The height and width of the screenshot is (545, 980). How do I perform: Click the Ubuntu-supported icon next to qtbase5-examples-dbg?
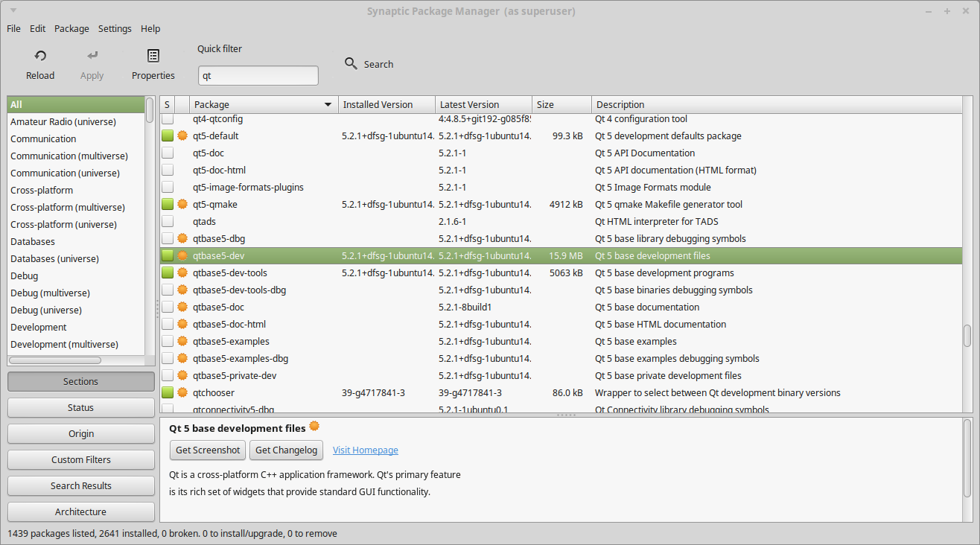click(x=182, y=359)
